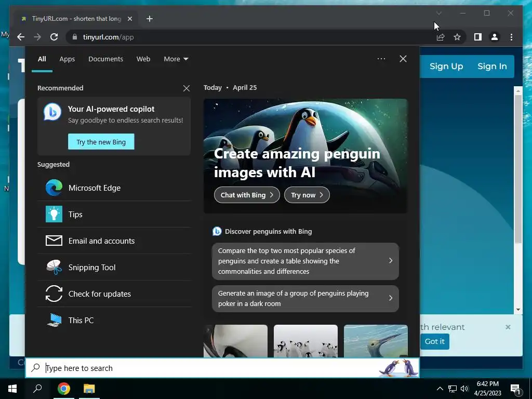Viewport: 532px width, 399px height.
Task: Open This PC
Action: tap(114, 320)
